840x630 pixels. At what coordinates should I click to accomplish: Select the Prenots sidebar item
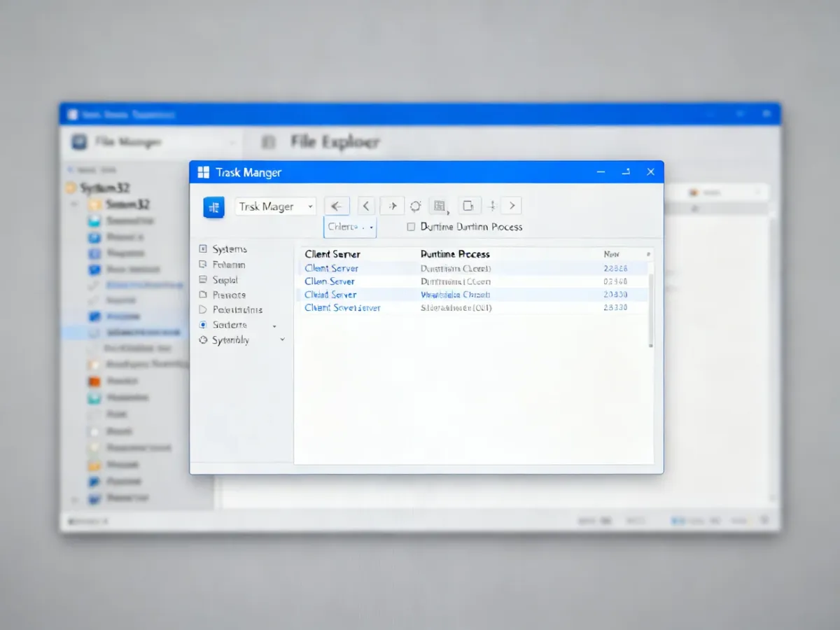pyautogui.click(x=222, y=295)
